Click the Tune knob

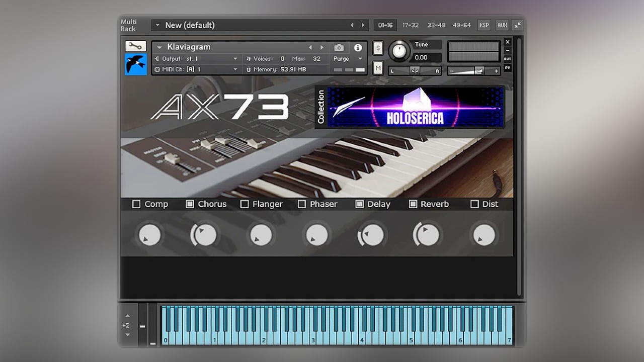pos(399,51)
